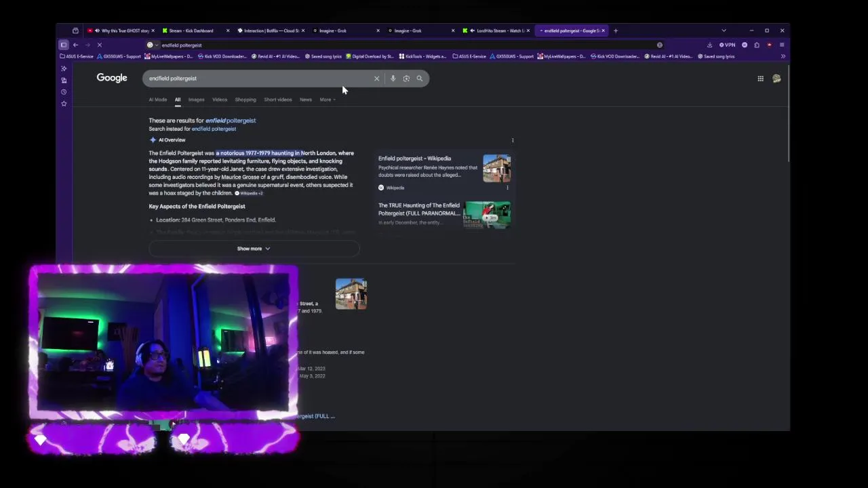
Task: Submit search with the magnifier icon
Action: [x=420, y=79]
